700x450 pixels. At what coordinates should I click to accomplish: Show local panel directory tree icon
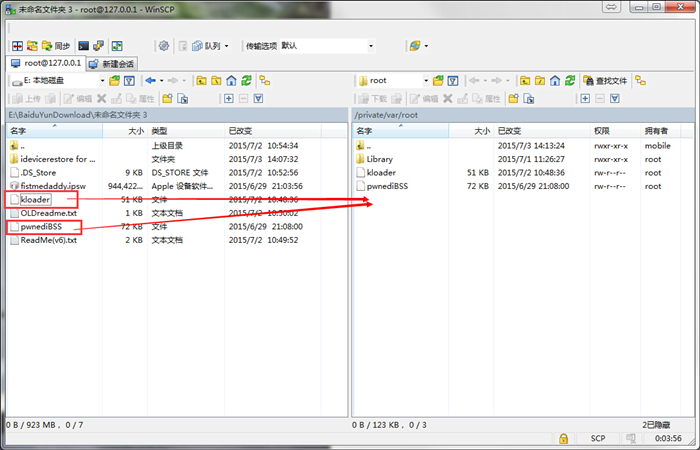click(x=265, y=81)
